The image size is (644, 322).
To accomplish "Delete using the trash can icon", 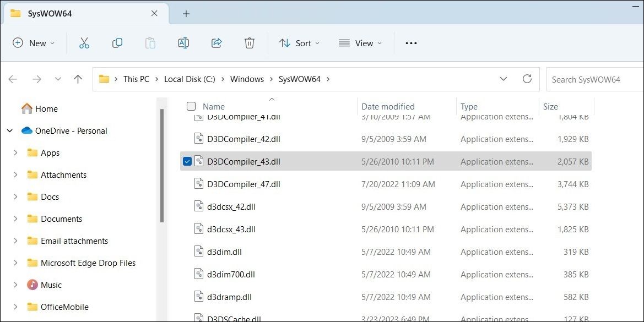I will coord(249,43).
